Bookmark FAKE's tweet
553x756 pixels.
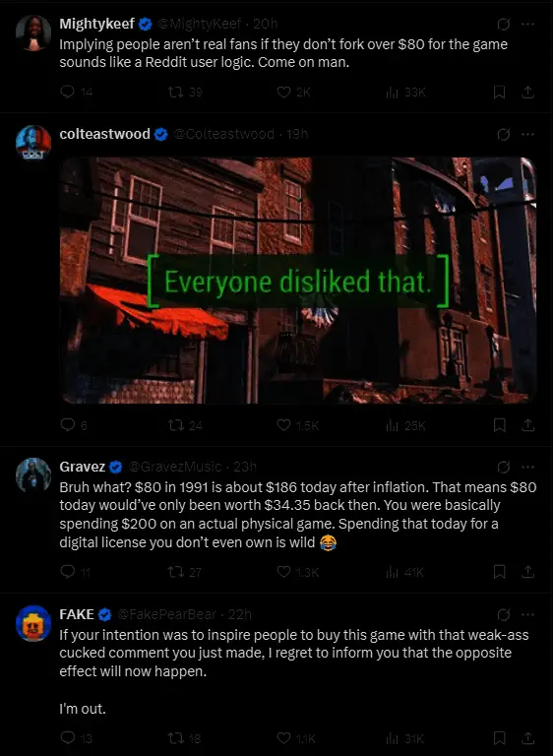[x=500, y=737]
